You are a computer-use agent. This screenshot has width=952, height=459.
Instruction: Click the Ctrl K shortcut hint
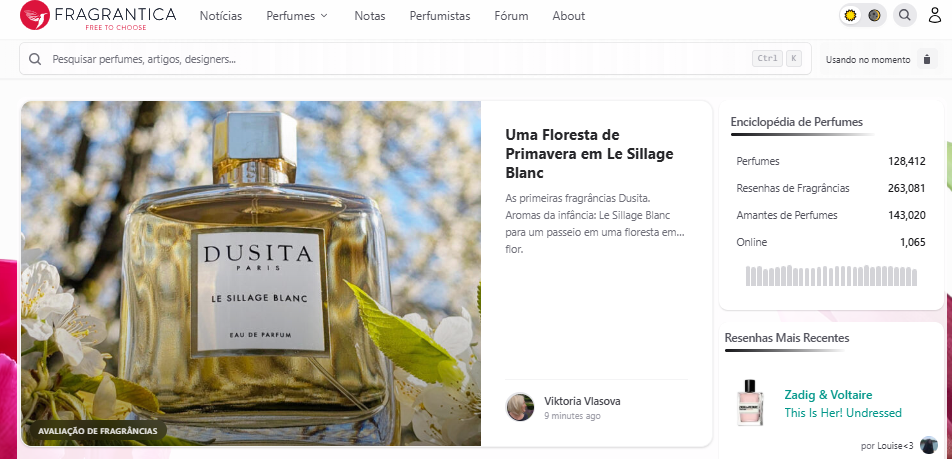point(777,59)
